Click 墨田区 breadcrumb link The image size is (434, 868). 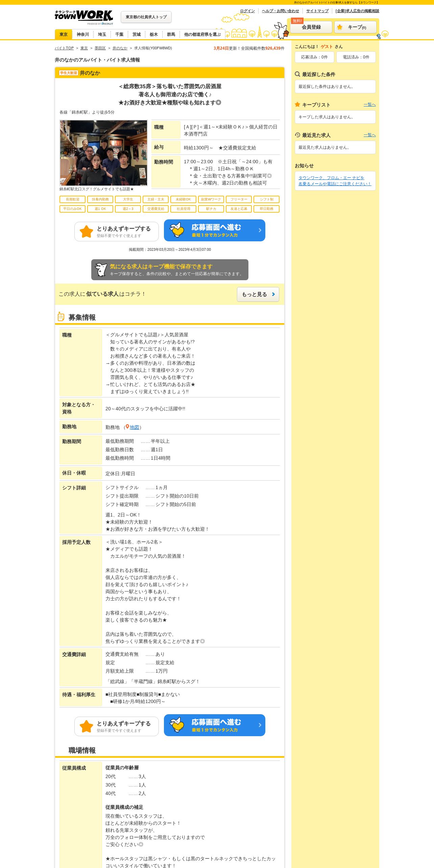click(100, 48)
